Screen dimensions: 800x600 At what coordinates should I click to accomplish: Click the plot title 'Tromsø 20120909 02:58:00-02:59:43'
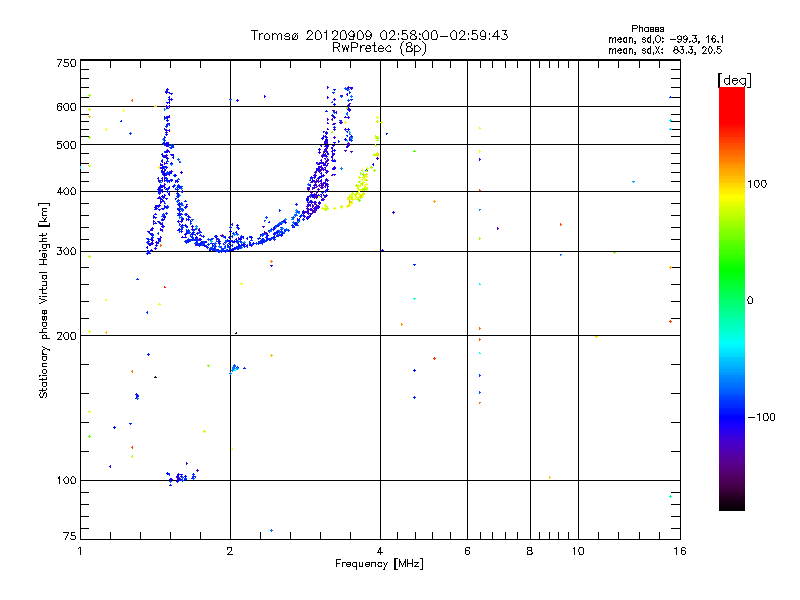tap(379, 35)
